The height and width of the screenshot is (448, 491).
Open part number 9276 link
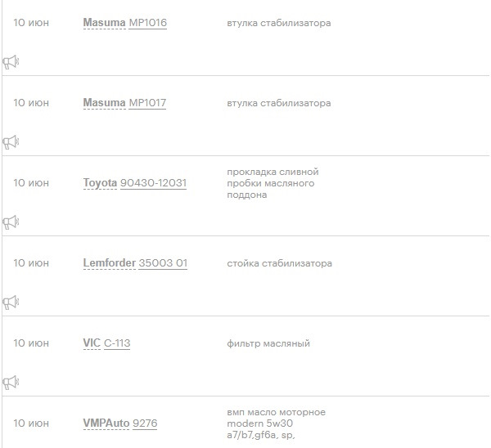(145, 423)
